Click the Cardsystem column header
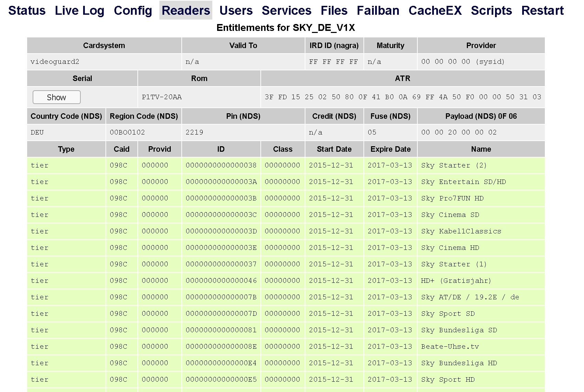This screenshot has height=392, width=584. tap(104, 45)
